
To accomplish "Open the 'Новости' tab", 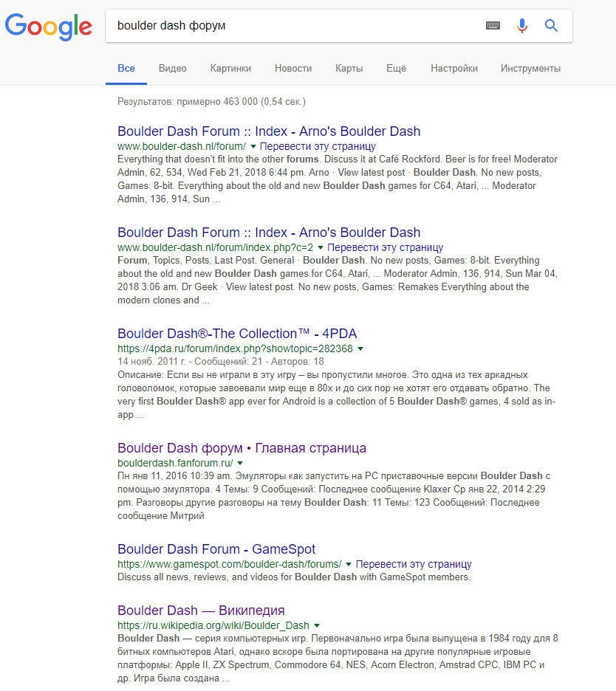I will tap(293, 69).
